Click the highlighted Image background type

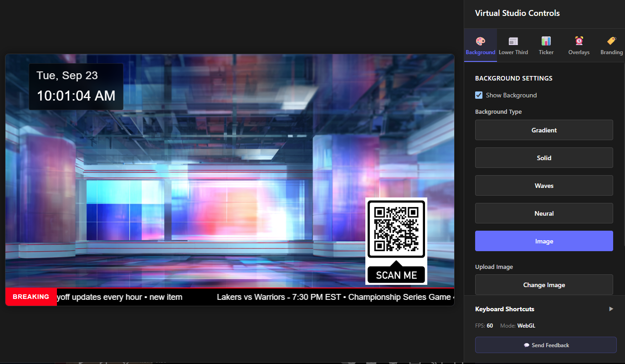[x=544, y=241]
